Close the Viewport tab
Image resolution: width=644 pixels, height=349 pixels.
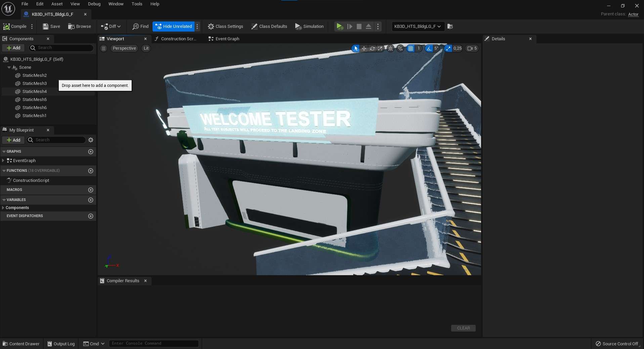(x=145, y=39)
